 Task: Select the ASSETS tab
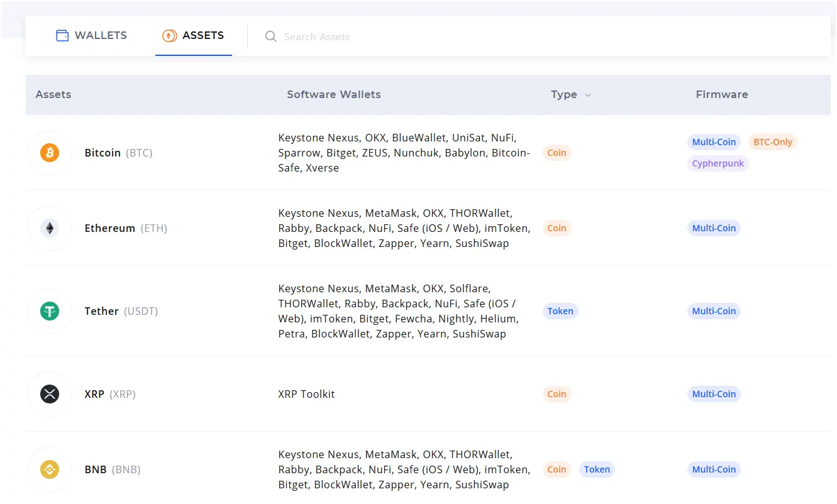pos(193,36)
